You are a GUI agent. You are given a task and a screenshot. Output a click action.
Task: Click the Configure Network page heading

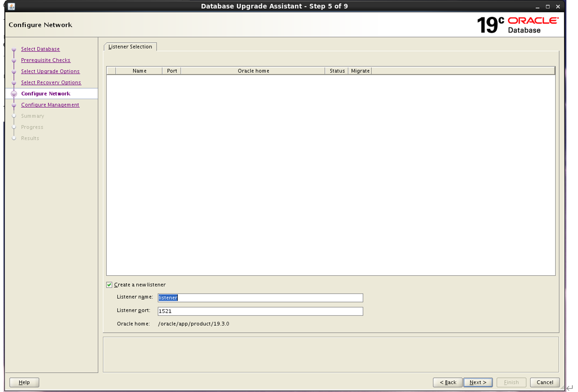40,25
